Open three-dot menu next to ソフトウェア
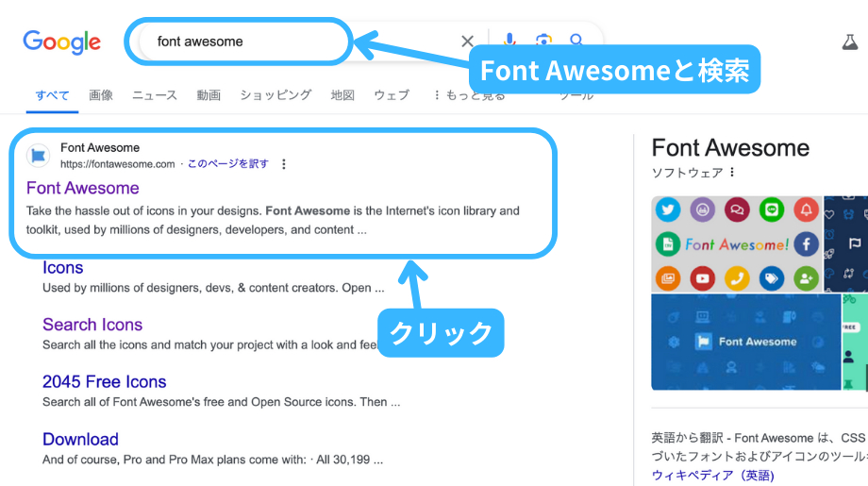Viewport: 868px width, 486px height. [x=732, y=173]
